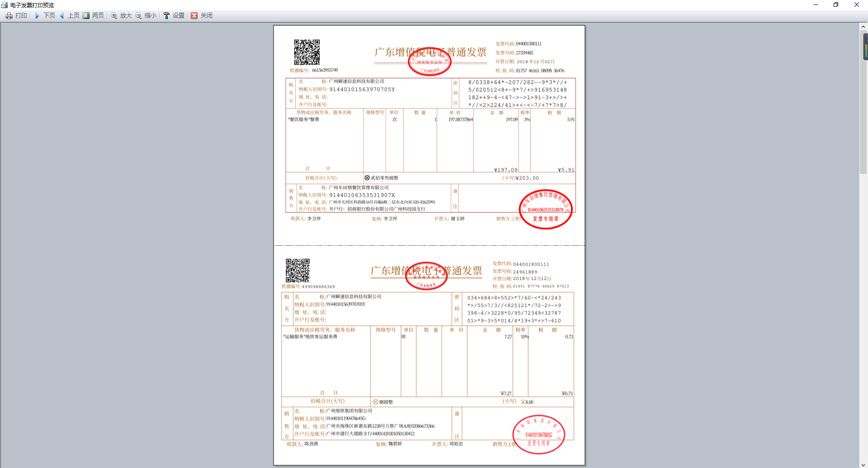
Task: Click the red X Close icon
Action: 194,15
